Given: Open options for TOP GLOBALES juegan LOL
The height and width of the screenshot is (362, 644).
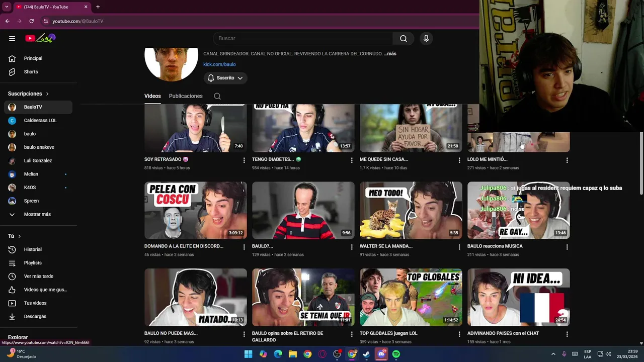Looking at the screenshot, I should coord(459,334).
